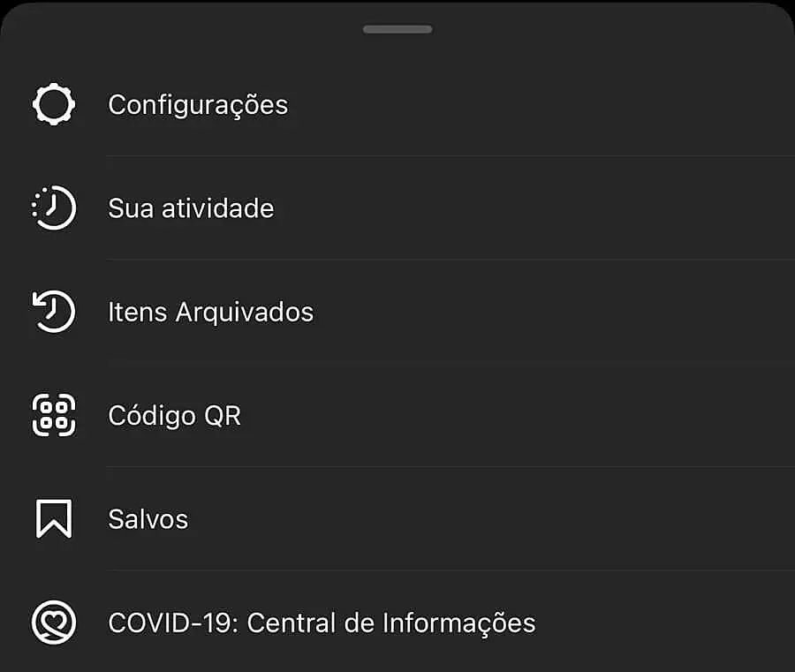This screenshot has height=672, width=795.
Task: Access the COVID-19 information center link
Action: 322,623
